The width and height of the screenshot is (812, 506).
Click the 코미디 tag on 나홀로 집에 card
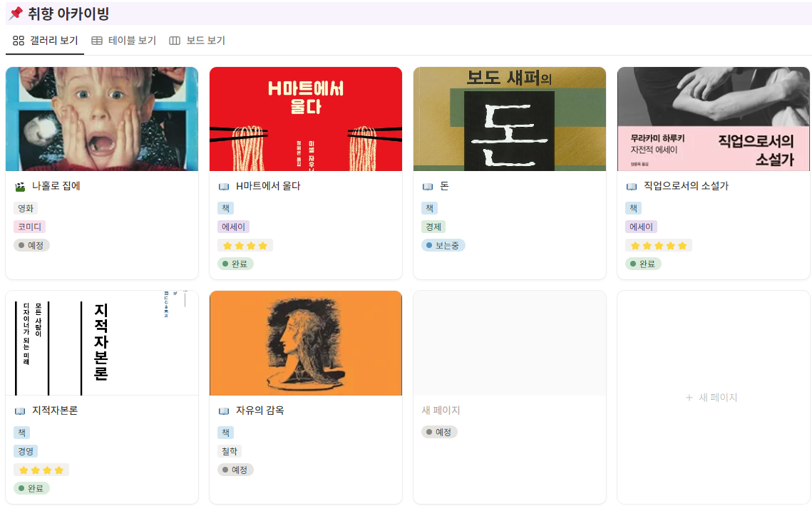pyautogui.click(x=29, y=226)
